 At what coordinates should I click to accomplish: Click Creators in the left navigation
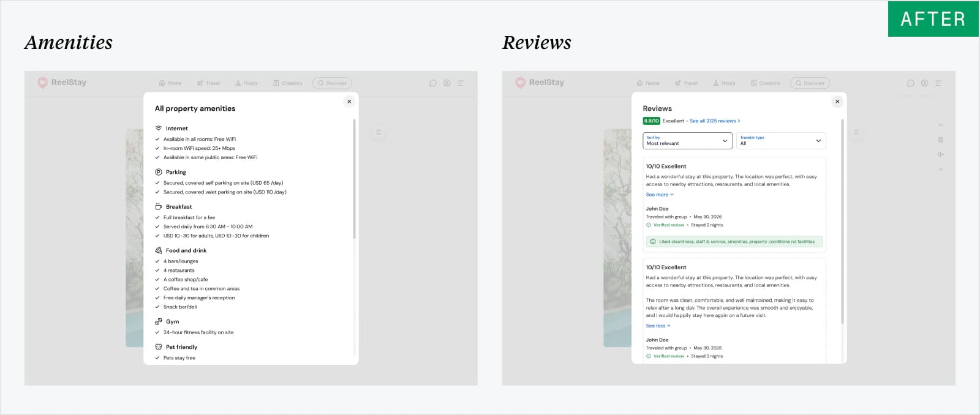click(x=287, y=83)
